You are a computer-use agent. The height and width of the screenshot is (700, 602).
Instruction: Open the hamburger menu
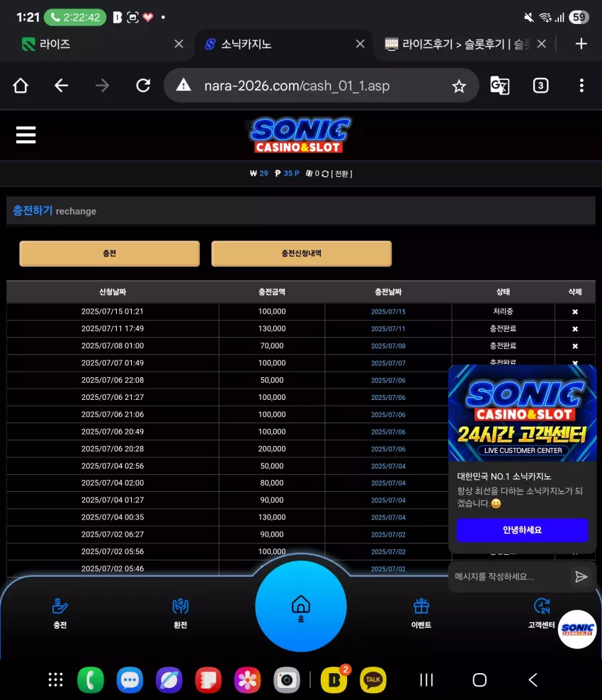26,134
